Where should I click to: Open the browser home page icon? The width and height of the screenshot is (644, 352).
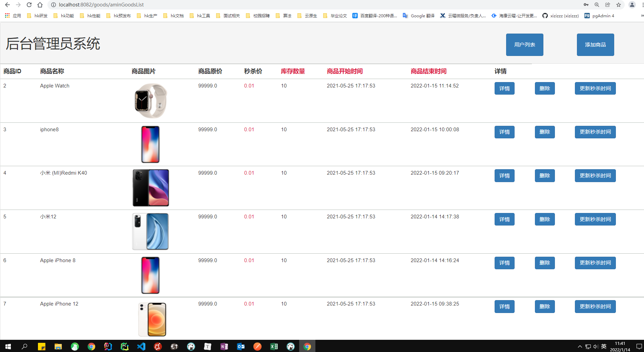pos(40,5)
